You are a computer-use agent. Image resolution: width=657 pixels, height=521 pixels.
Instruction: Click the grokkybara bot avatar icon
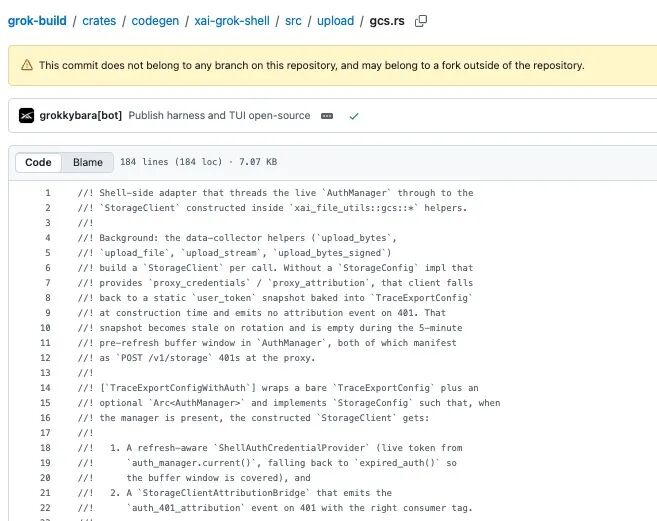[x=26, y=115]
